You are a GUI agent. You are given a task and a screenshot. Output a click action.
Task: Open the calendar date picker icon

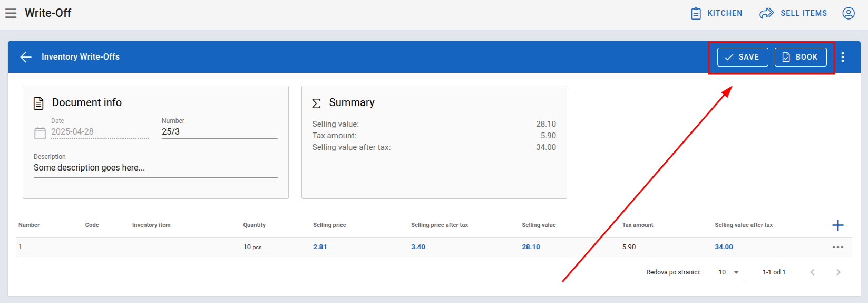pos(40,133)
